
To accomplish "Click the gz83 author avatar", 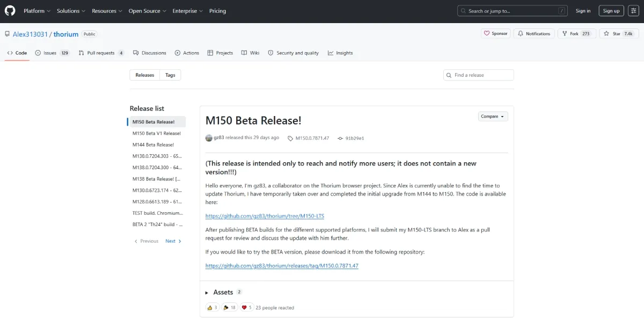I will coord(209,138).
